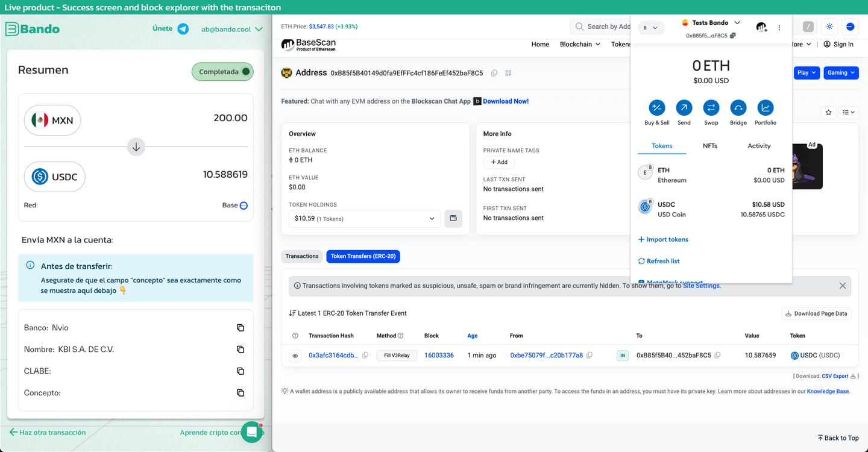Expand the list options dropdown beside star

(x=849, y=112)
